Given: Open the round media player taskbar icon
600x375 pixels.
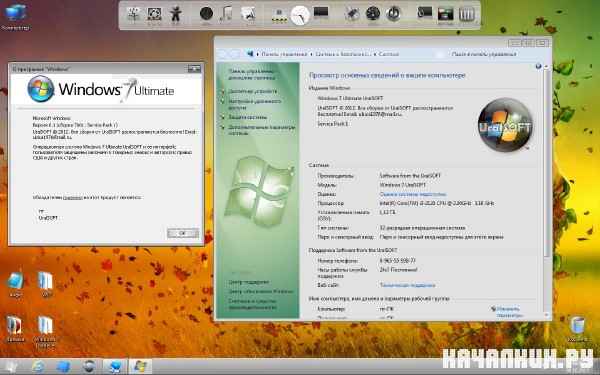Looking at the screenshot, I should [89, 367].
